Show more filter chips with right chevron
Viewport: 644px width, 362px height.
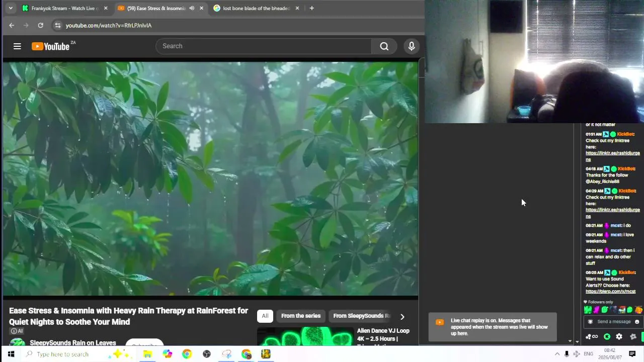[x=402, y=316]
